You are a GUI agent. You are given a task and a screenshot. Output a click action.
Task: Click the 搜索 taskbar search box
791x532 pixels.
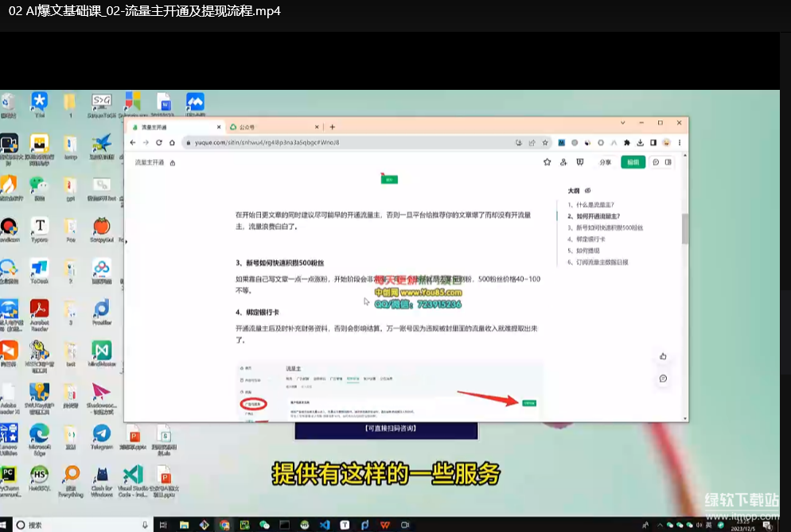point(84,525)
